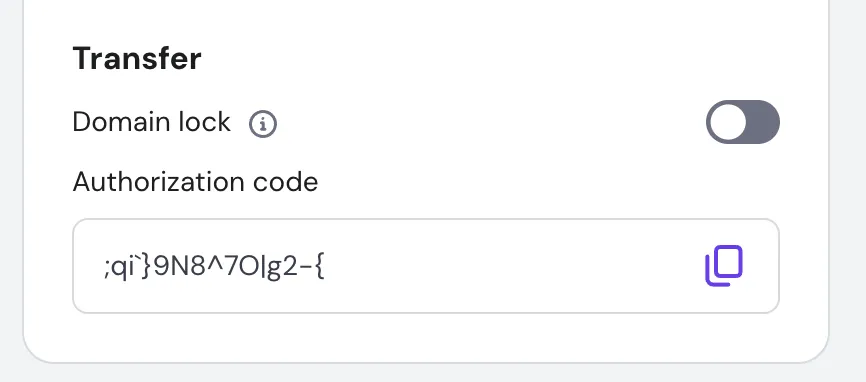Click the word Transfer at the top
Viewport: 866px width, 382px height.
pyautogui.click(x=137, y=59)
